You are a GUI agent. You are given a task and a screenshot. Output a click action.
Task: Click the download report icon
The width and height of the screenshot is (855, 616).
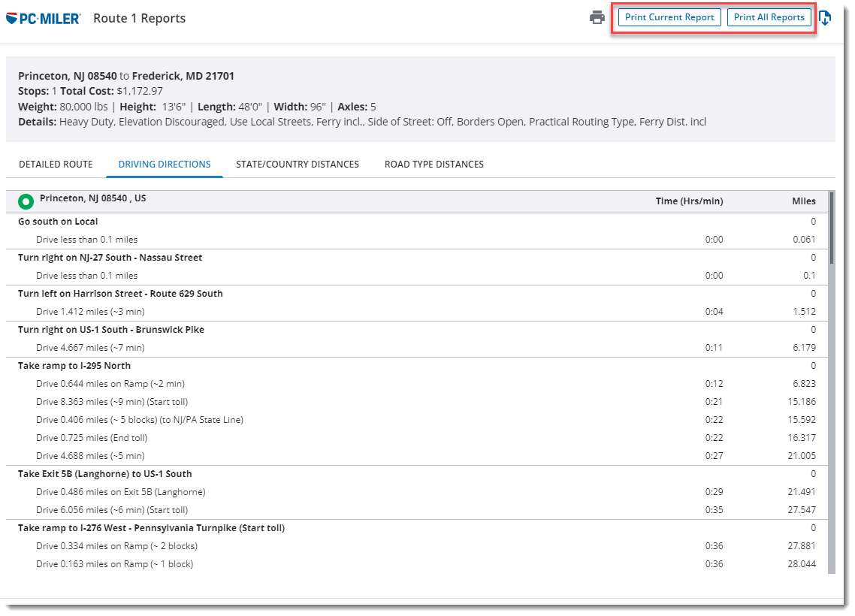pyautogui.click(x=824, y=18)
